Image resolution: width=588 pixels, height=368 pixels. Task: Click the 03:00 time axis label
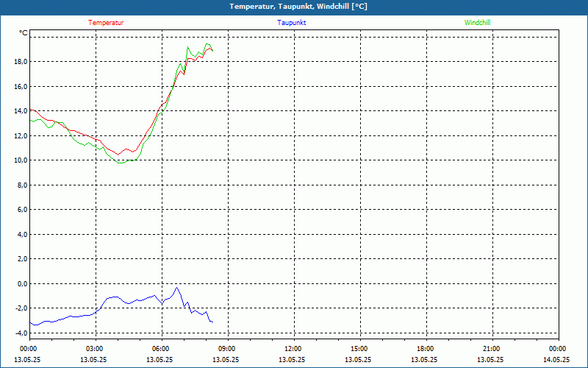(95, 349)
